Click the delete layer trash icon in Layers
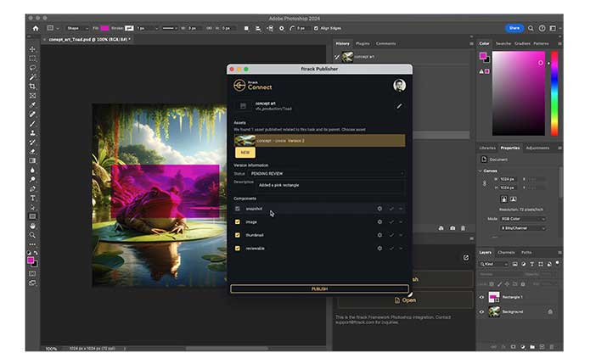 [x=552, y=347]
